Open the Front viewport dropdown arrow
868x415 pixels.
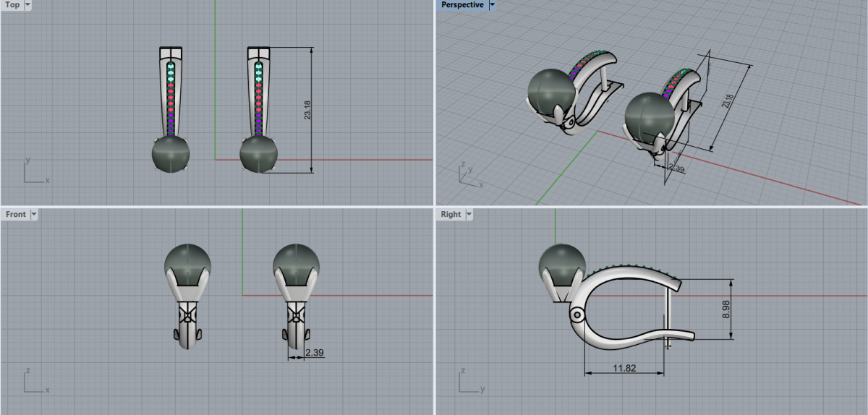(x=33, y=215)
